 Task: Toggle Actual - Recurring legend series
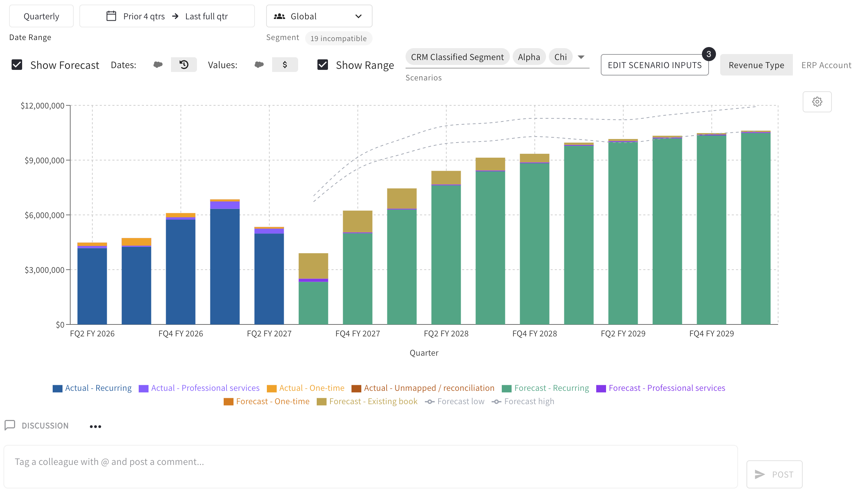click(x=92, y=388)
